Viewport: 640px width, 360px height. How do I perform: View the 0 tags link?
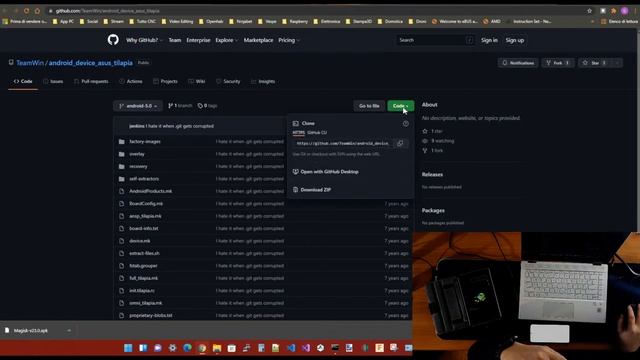[x=207, y=106]
